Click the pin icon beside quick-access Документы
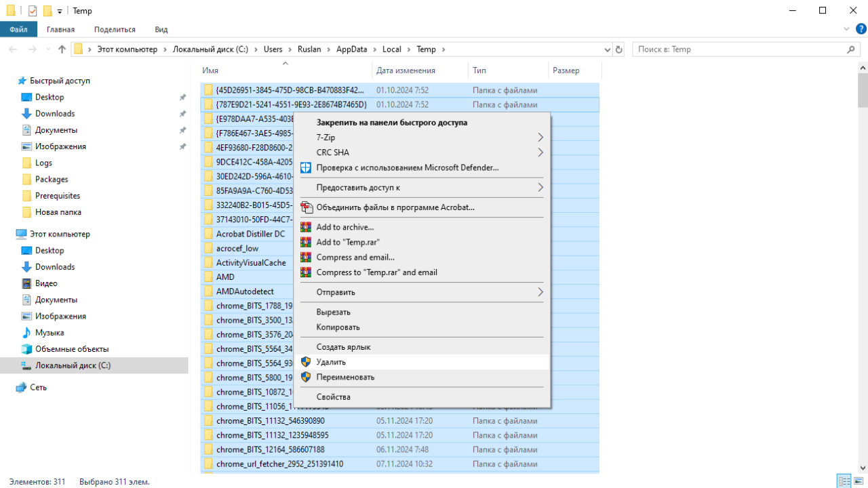 click(x=182, y=130)
